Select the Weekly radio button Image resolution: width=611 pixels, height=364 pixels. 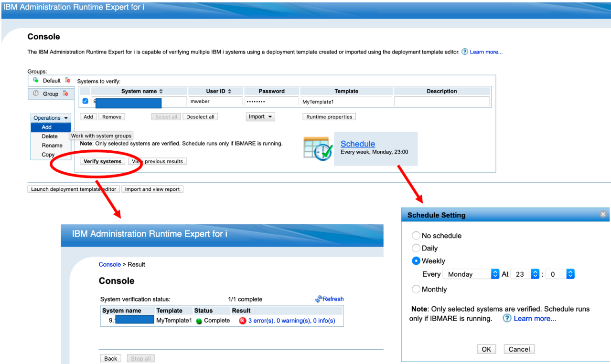pyautogui.click(x=416, y=261)
